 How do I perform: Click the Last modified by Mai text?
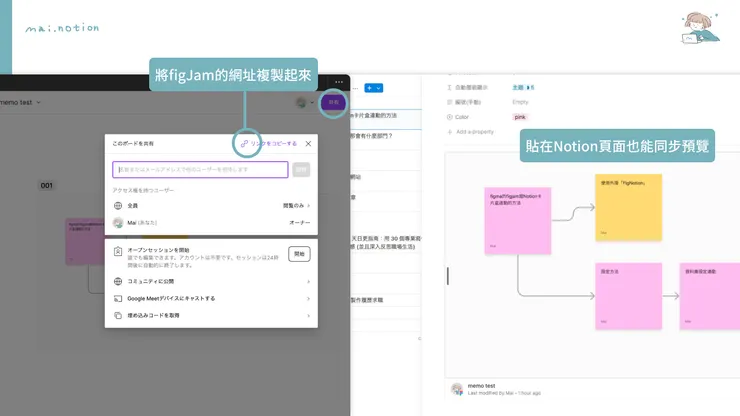[x=504, y=393]
